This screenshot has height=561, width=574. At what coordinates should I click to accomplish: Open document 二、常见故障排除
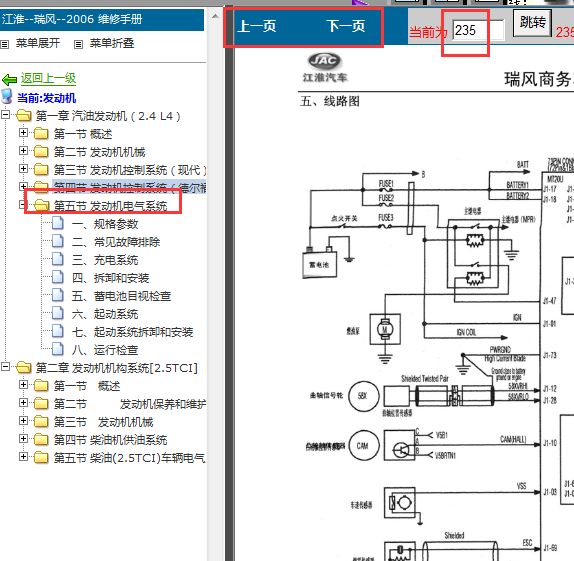point(116,242)
